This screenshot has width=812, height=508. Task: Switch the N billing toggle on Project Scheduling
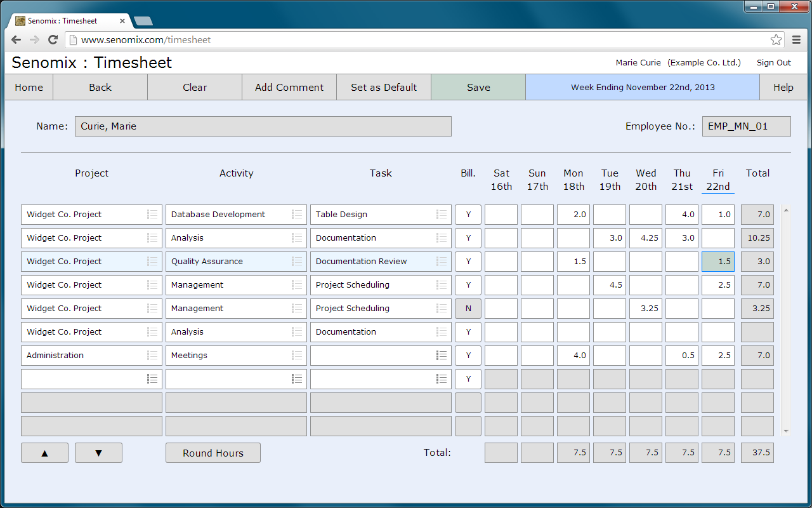468,308
